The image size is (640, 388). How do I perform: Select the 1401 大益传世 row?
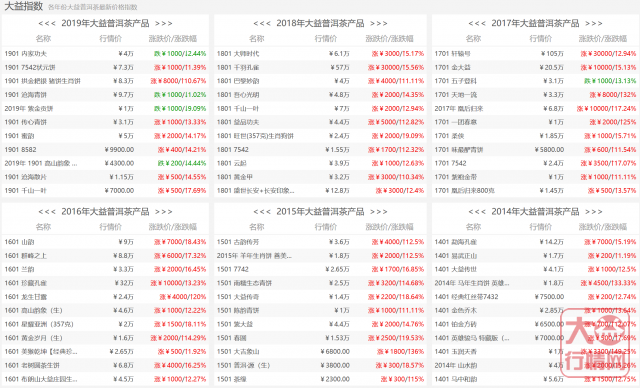point(535,269)
